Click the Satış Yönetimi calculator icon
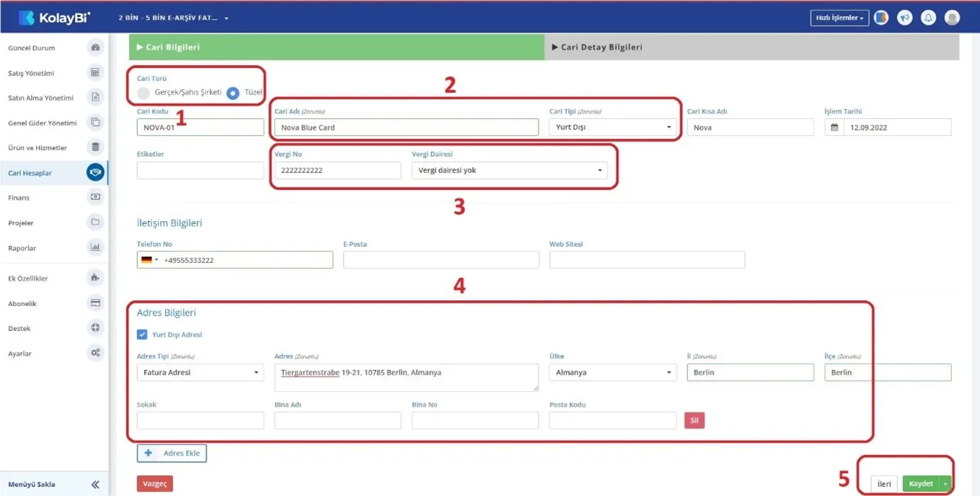The width and height of the screenshot is (980, 496). pos(96,72)
